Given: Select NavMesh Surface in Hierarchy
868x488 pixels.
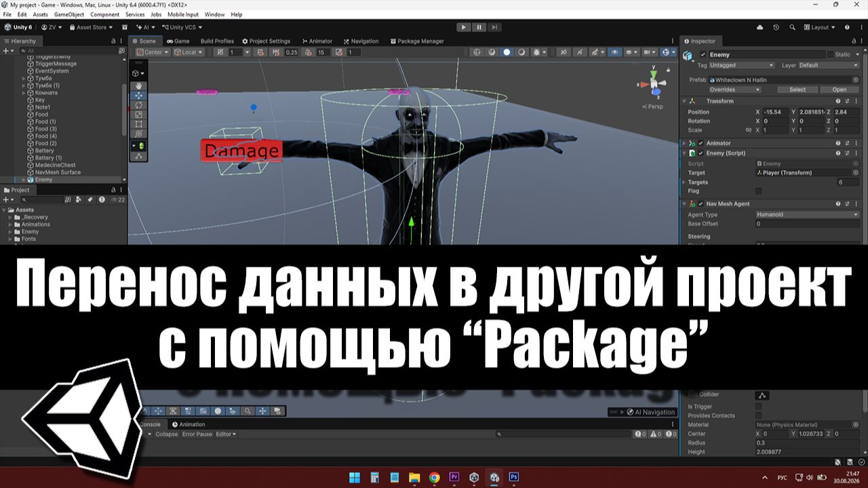Looking at the screenshot, I should tap(58, 172).
